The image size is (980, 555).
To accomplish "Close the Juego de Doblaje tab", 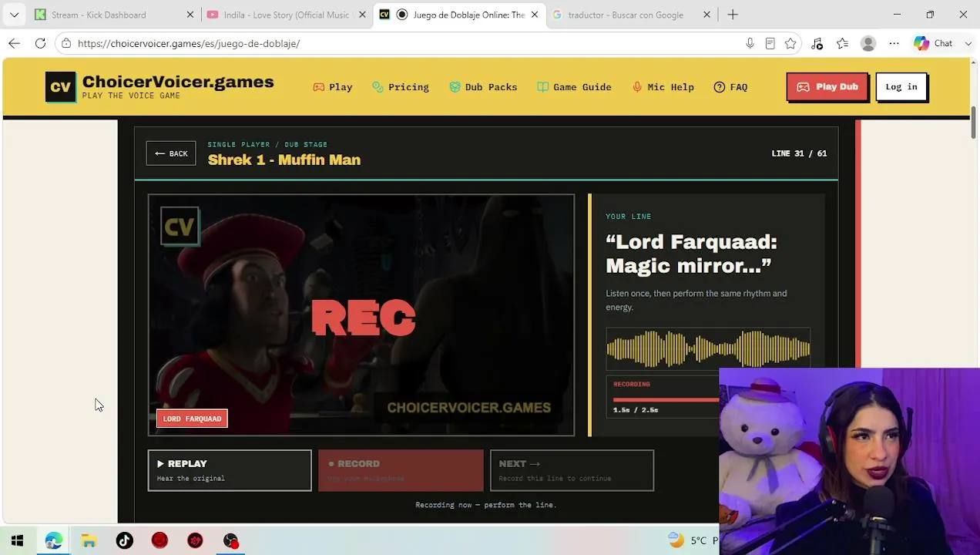I will pyautogui.click(x=535, y=15).
